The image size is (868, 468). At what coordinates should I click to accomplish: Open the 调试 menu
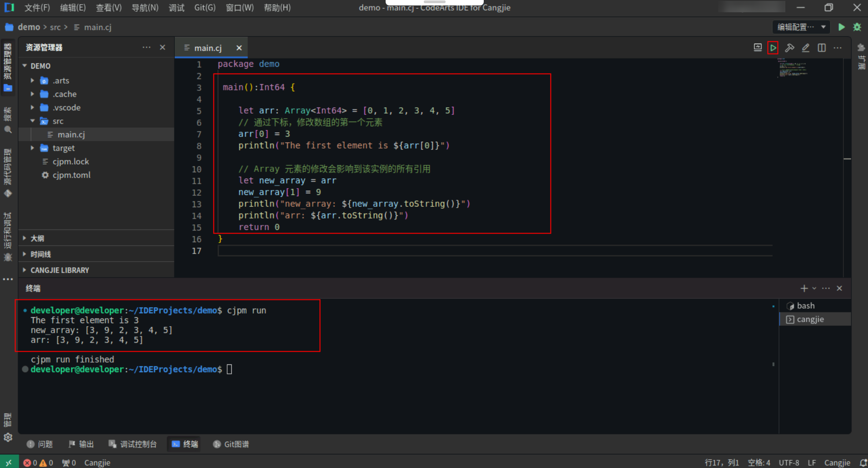click(x=176, y=8)
